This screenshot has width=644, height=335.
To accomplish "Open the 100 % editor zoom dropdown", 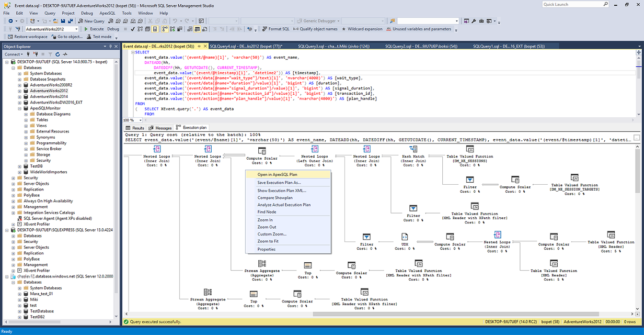I will pos(140,120).
